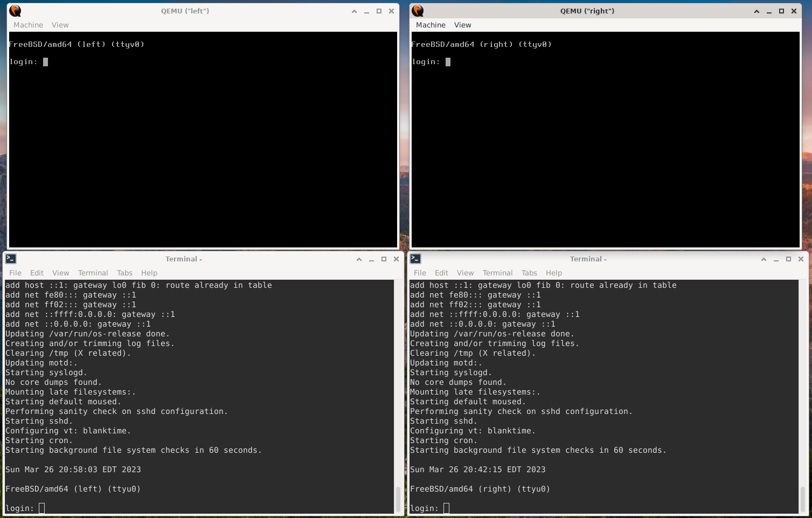This screenshot has width=812, height=518.
Task: Click the Terminal icon in the left terminal titlebar
Action: coord(11,259)
